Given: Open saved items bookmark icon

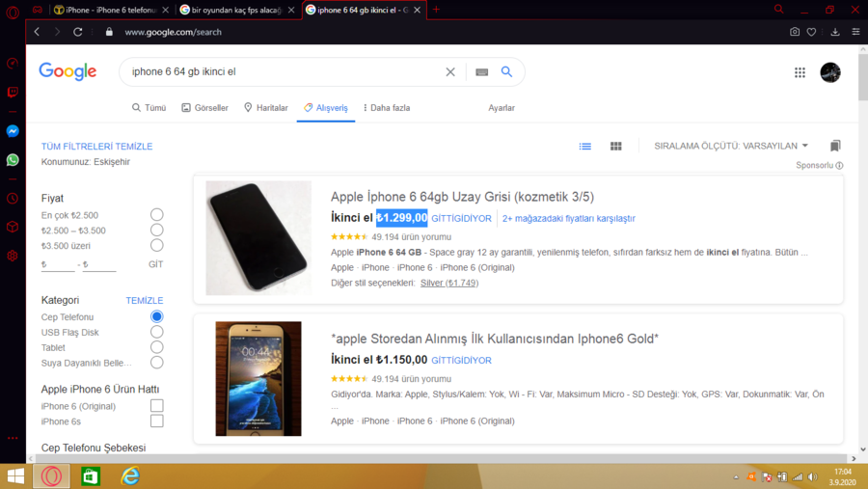Looking at the screenshot, I should [835, 146].
